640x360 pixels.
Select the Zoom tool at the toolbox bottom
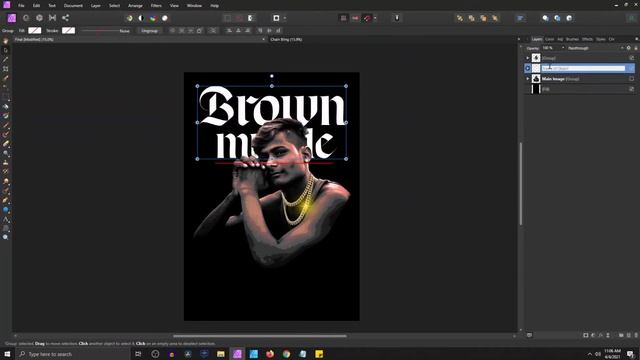[6, 237]
